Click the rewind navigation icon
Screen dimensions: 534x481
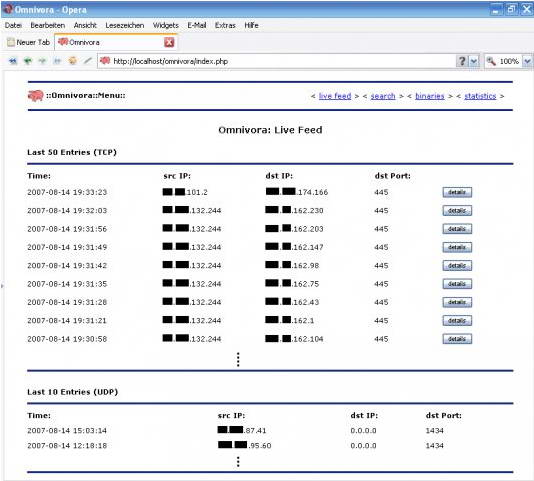click(x=13, y=61)
